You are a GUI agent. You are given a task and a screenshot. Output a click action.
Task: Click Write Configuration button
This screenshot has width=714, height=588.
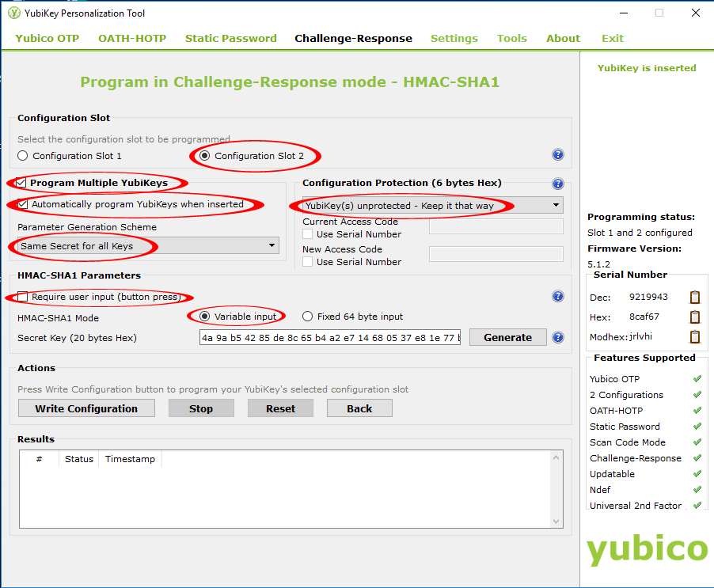[86, 408]
